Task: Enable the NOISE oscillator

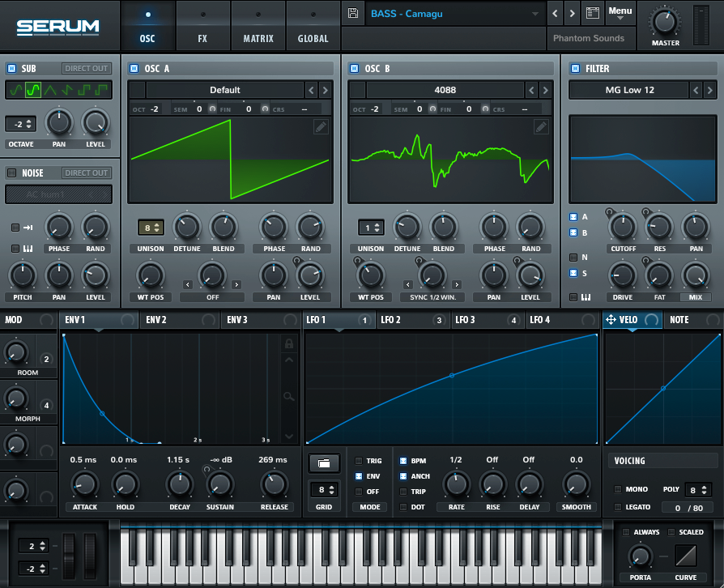Action: pyautogui.click(x=12, y=173)
